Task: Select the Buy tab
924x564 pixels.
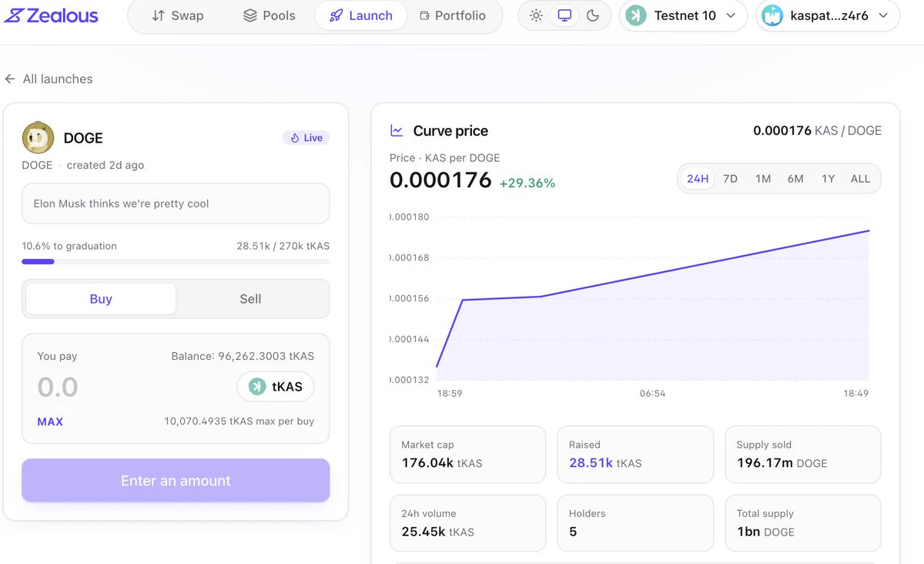Action: click(101, 299)
